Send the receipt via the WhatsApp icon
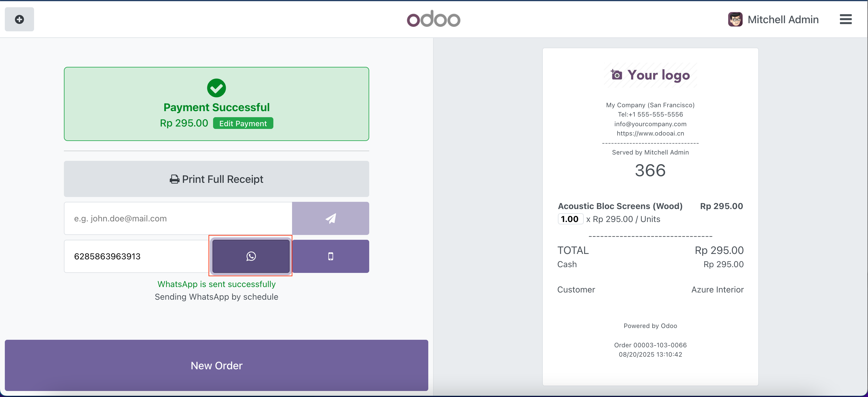This screenshot has width=868, height=397. 250,256
